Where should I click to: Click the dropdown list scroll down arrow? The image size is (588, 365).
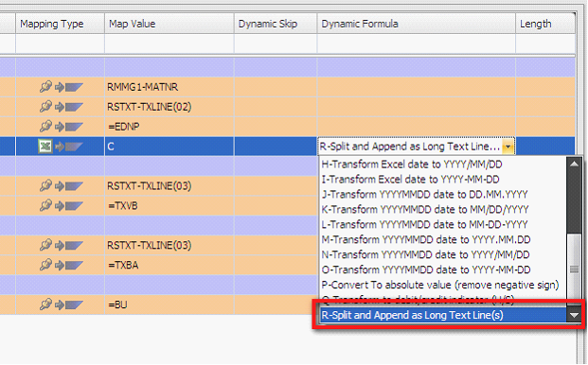pos(574,315)
